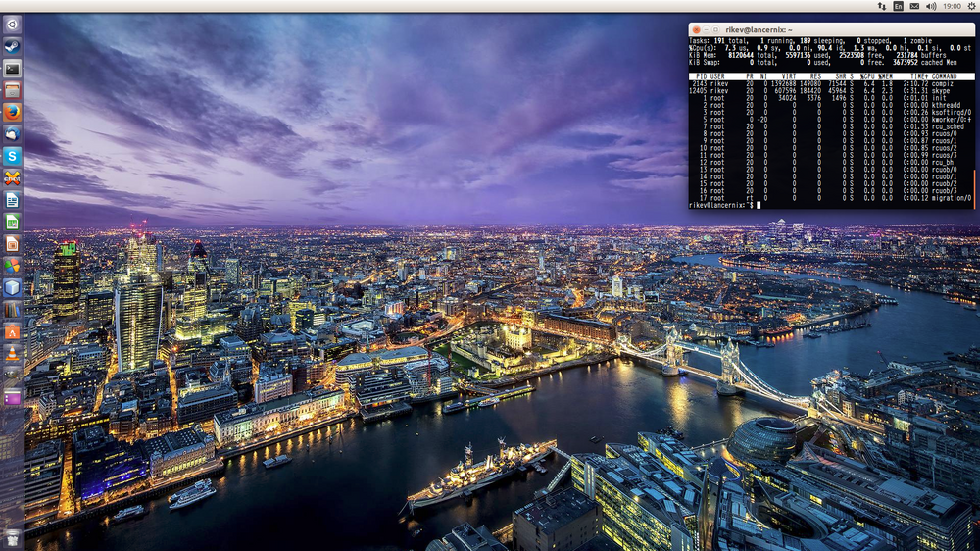Screen dimensions: 980x551
Task: Launch Steam from the launcher
Action: (x=12, y=46)
